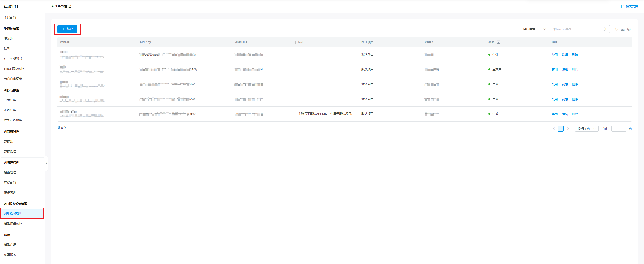Navigate to GPU资源监控 menu item
This screenshot has height=264, width=644.
(13, 59)
